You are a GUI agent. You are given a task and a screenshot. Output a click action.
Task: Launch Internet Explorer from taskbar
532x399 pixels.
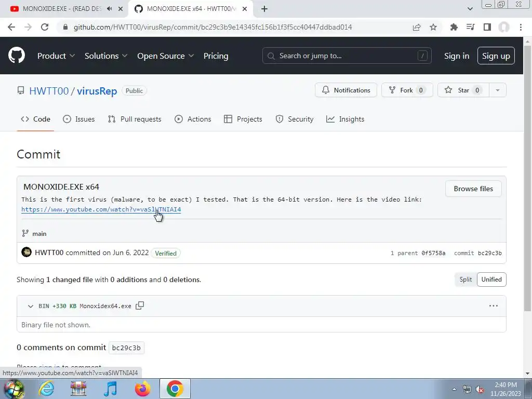coord(46,389)
